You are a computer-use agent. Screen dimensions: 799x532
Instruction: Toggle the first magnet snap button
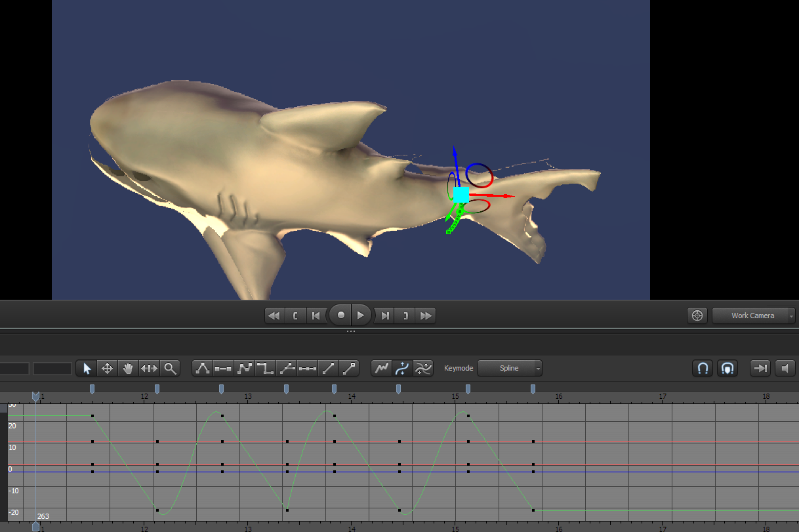[703, 368]
